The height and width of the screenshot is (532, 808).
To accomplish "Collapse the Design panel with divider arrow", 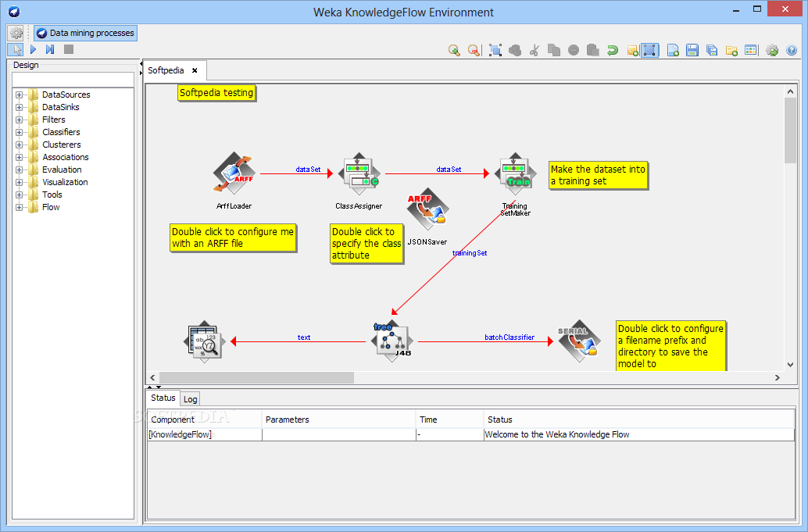I will coord(141,64).
